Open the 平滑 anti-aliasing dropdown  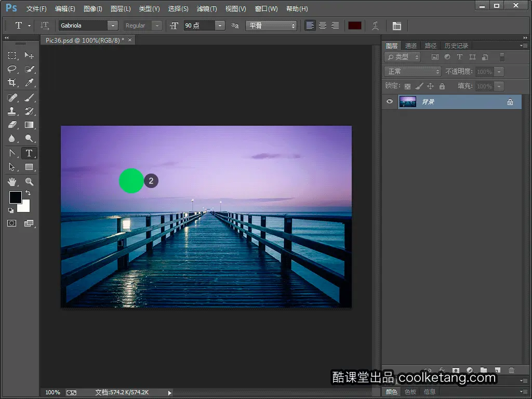click(x=271, y=26)
